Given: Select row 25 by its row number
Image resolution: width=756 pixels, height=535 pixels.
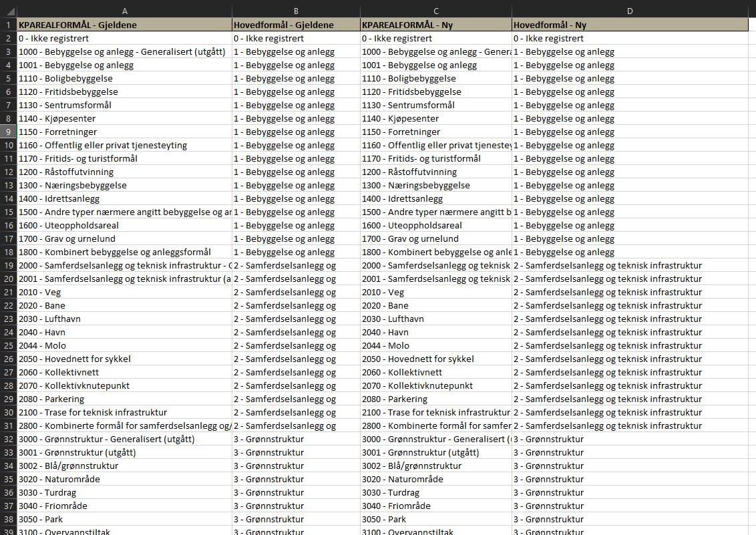Looking at the screenshot, I should click(8, 345).
